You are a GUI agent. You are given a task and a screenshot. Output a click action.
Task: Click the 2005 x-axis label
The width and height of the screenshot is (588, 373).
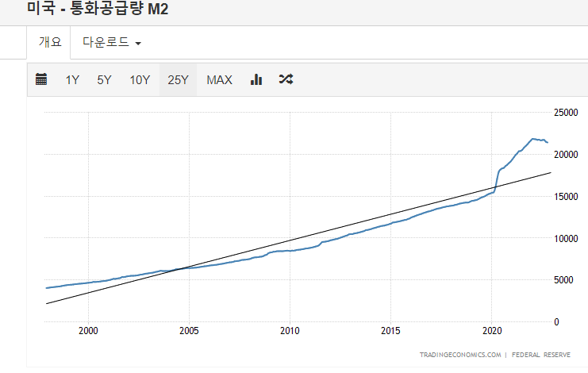pos(189,331)
